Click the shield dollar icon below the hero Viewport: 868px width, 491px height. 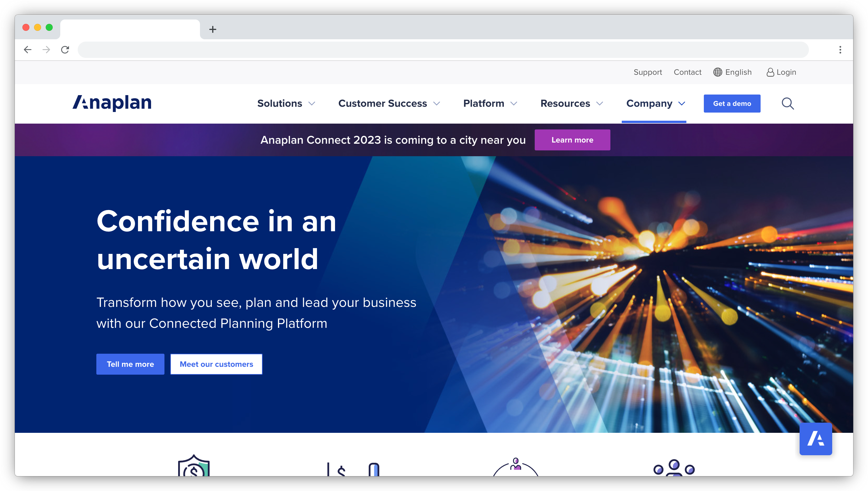[194, 465]
